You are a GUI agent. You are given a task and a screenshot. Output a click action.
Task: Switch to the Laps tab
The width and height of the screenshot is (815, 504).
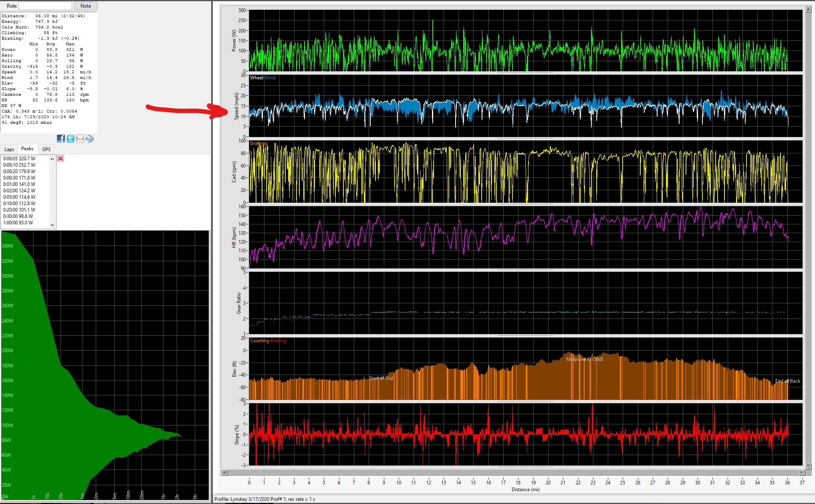[9, 149]
